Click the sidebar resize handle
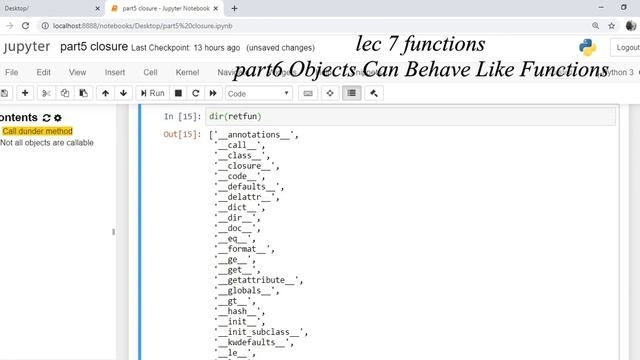This screenshot has height=360, width=640. [113, 232]
